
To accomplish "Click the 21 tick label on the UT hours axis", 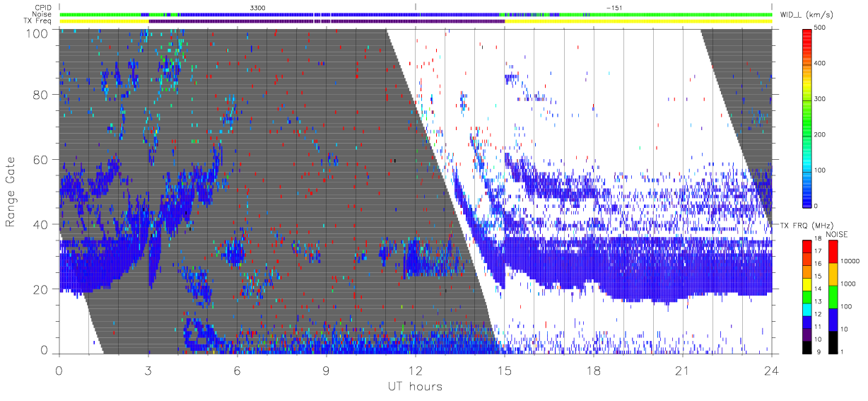I will click(683, 371).
